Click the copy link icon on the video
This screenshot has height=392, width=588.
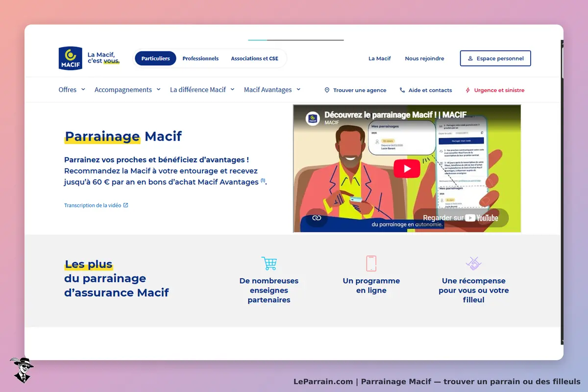(x=317, y=218)
